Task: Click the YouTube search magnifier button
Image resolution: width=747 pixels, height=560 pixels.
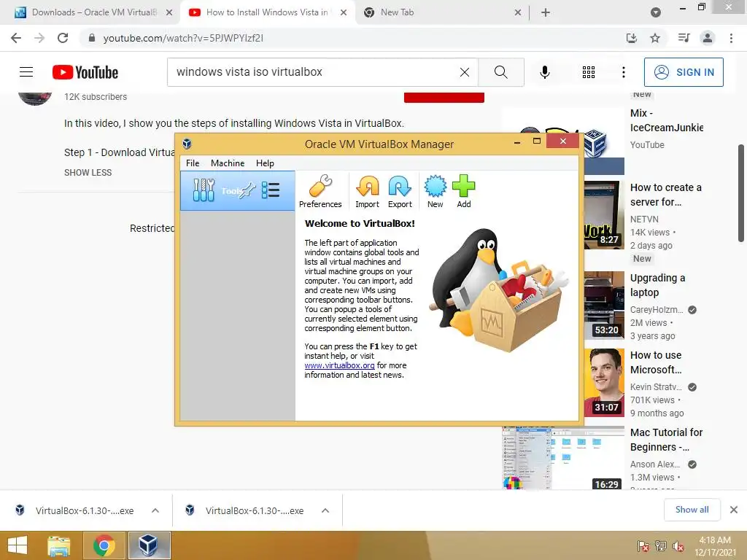Action: point(500,72)
